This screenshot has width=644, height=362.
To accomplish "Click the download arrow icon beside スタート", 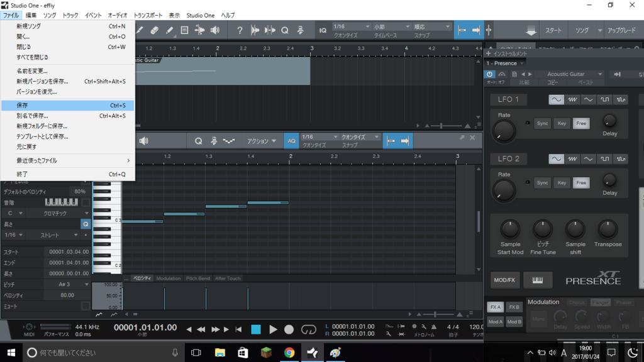I will coord(531,30).
